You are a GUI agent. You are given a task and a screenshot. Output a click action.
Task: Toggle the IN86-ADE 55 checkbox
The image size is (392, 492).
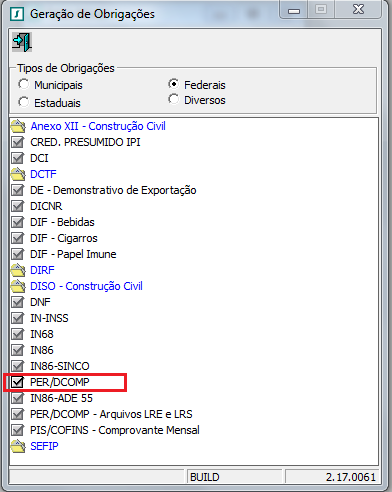click(x=17, y=398)
